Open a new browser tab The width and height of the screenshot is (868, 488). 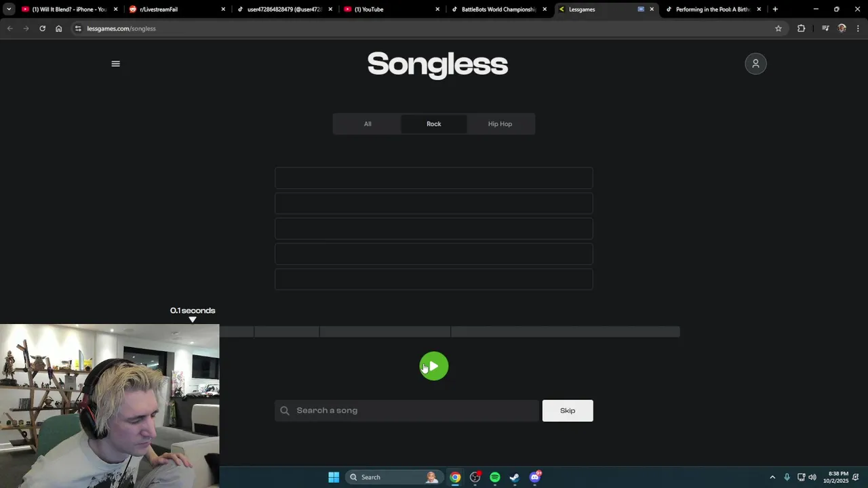[775, 9]
